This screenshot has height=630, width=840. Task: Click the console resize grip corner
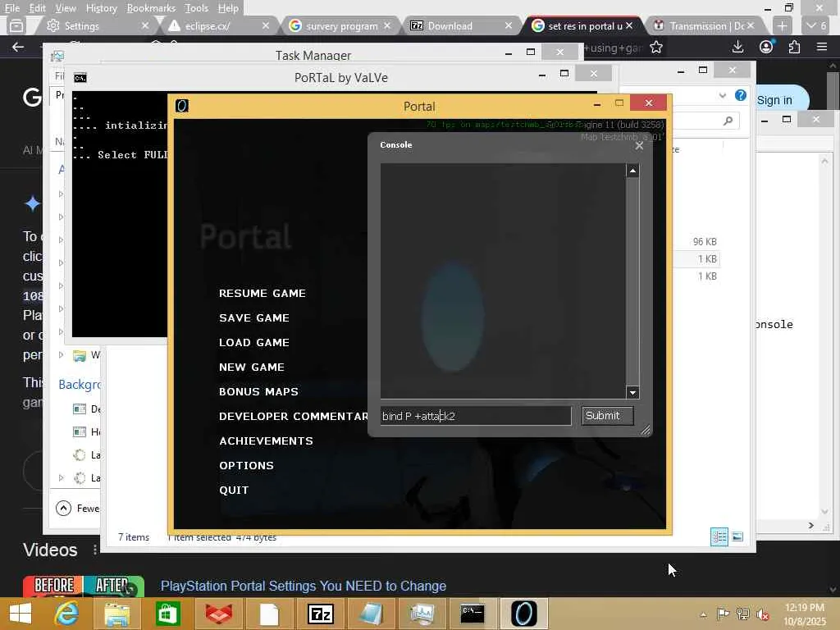[x=645, y=430]
